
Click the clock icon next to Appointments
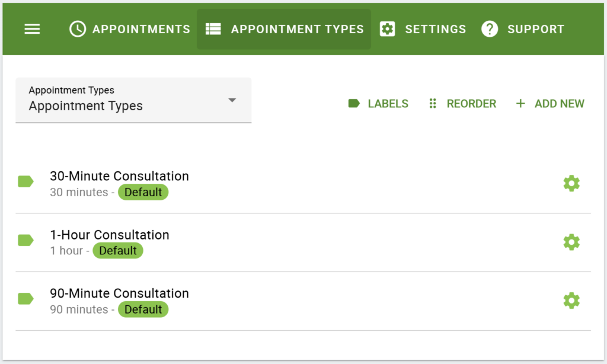coord(77,28)
